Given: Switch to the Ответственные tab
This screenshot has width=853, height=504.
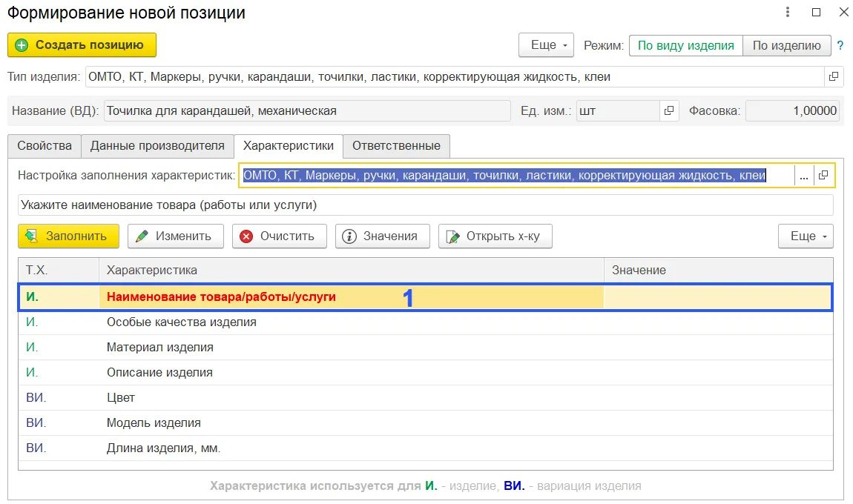Looking at the screenshot, I should point(397,146).
